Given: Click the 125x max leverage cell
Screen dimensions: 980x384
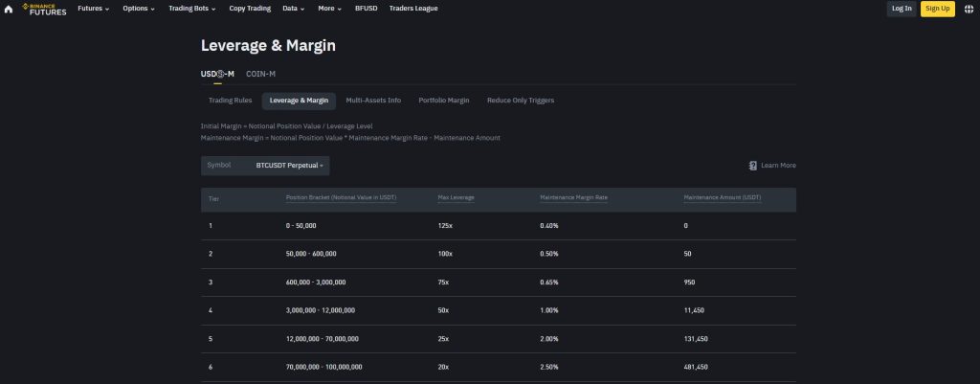Looking at the screenshot, I should point(445,226).
